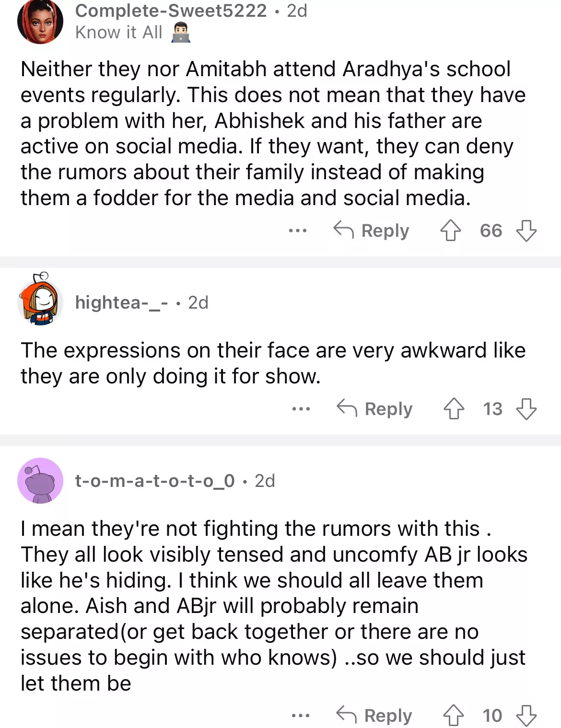This screenshot has height=728, width=561.
Task: Downvote the hightea-_- comment
Action: (x=526, y=409)
